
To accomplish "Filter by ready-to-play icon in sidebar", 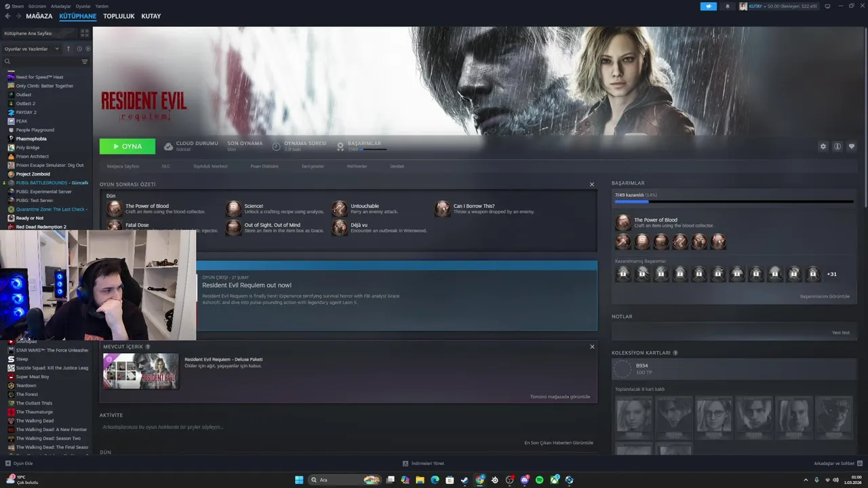I will (88, 49).
